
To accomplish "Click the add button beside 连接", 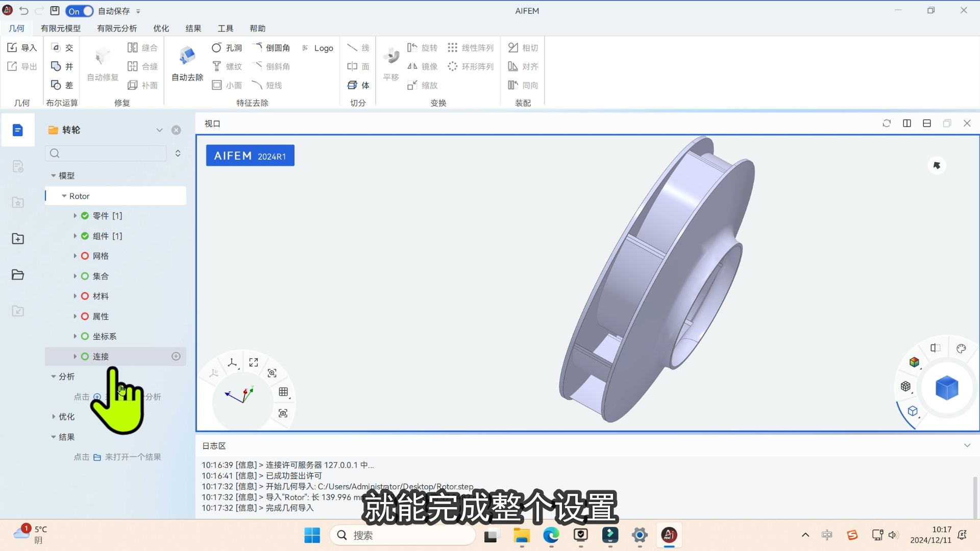I will tap(176, 356).
